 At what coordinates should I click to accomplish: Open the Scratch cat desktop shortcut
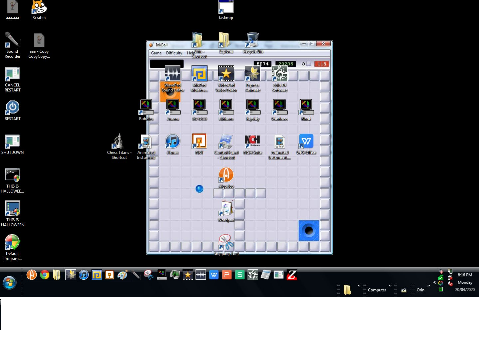coord(39,9)
